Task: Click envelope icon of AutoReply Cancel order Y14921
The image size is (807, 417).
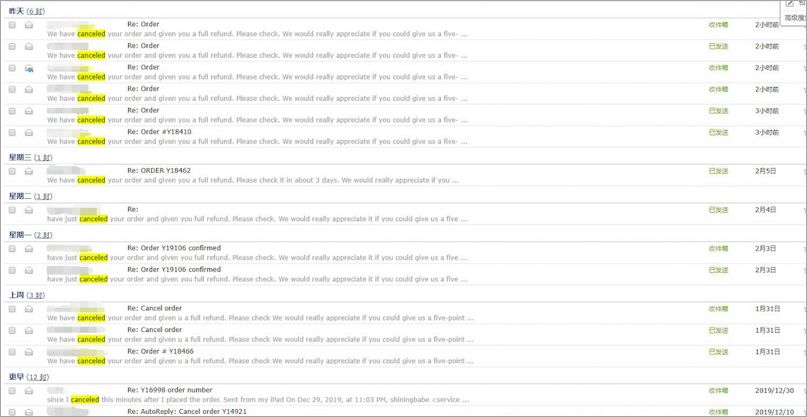Action: 30,410
